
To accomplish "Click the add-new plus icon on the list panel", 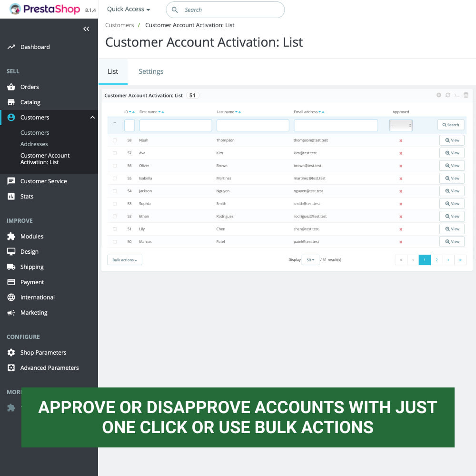I will coord(438,95).
